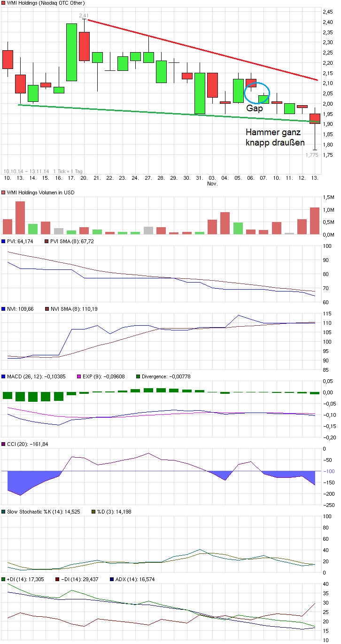
Task: Click the tall green candle above '17.'
Action: pos(71,52)
